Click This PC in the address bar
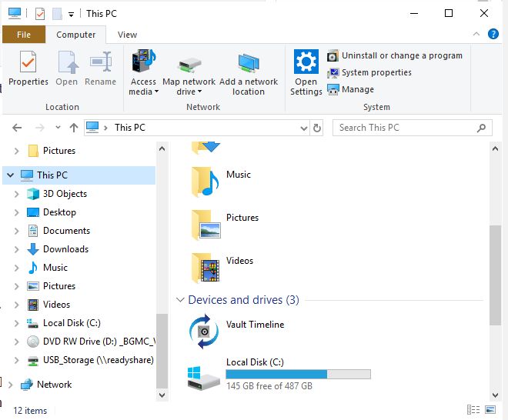508x420 pixels. 129,128
